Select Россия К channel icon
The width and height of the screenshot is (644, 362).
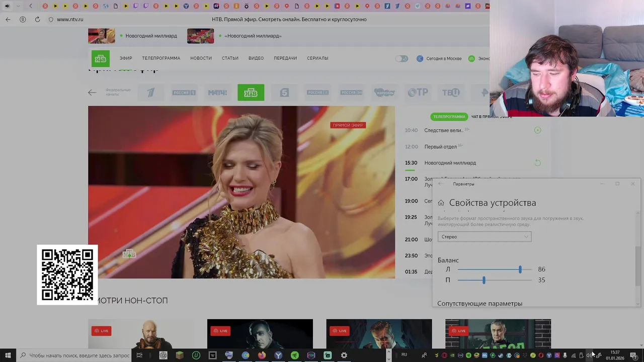(x=317, y=93)
